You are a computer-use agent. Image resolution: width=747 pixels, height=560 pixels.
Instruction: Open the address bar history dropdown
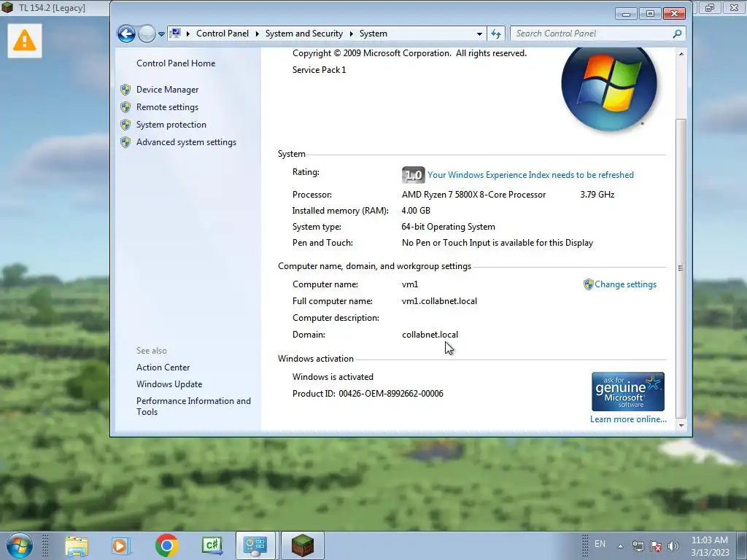click(x=479, y=34)
